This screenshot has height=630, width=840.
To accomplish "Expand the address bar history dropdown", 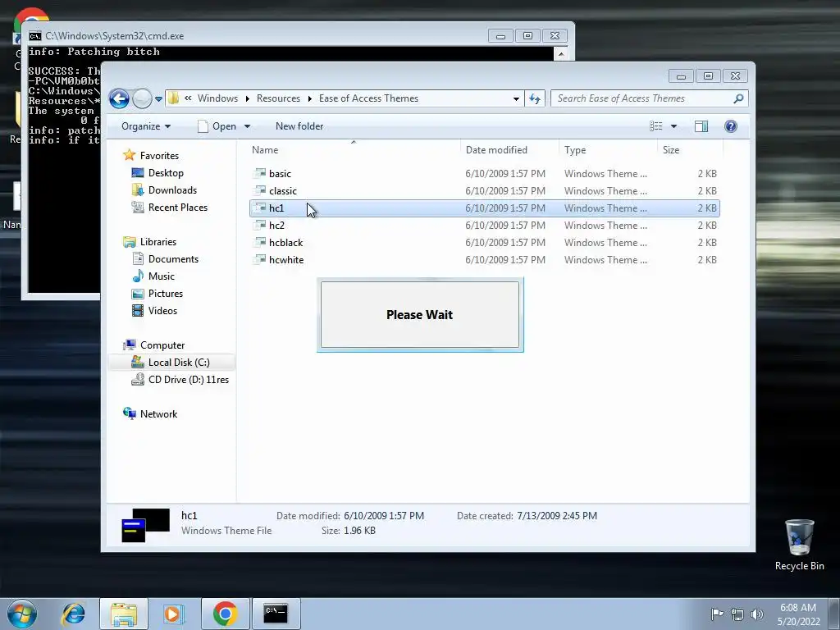I will click(516, 98).
